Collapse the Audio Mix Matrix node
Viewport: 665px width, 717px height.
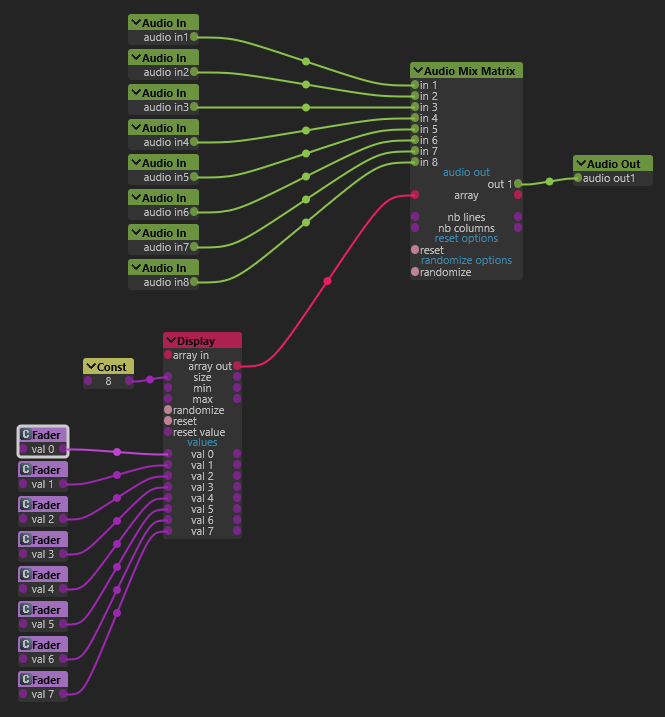418,70
